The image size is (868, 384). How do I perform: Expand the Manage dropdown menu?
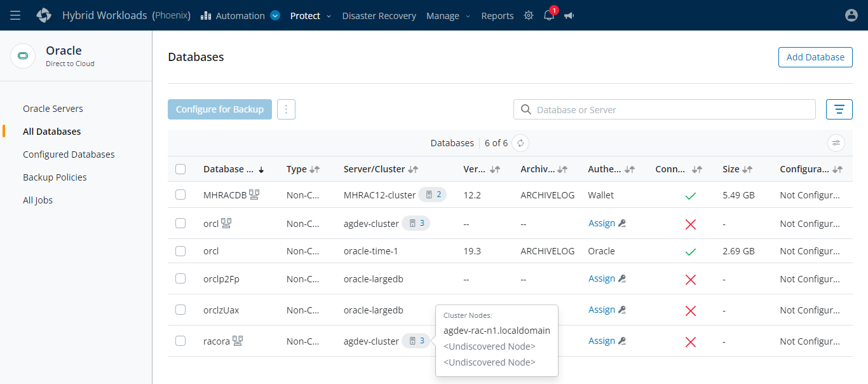pos(448,16)
